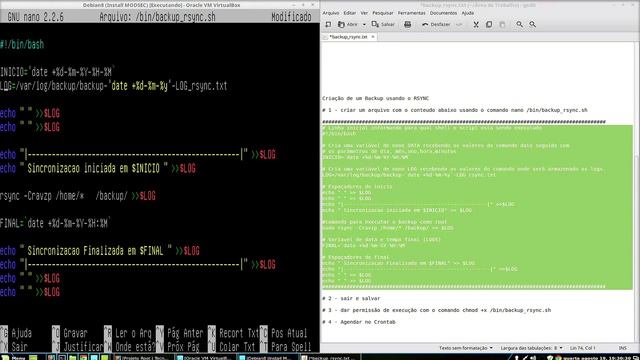Click the Ajuda shortcut in nano footer
640x360 pixels.
[16, 333]
